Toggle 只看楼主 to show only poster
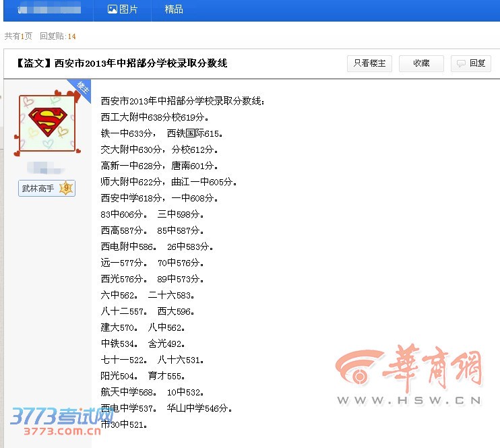Image resolution: width=500 pixels, height=448 pixels. pyautogui.click(x=369, y=63)
